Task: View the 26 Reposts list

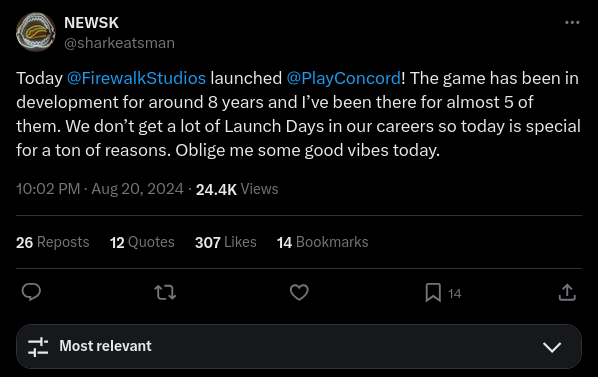Action: click(x=53, y=242)
